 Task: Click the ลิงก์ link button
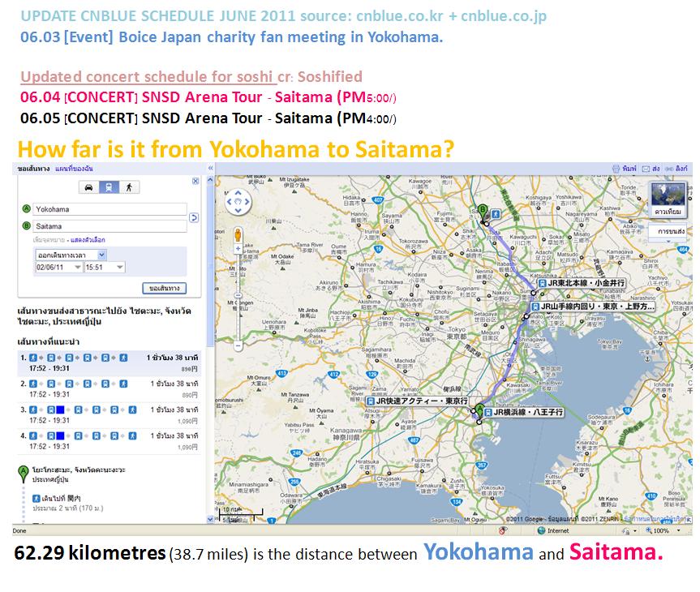676,169
